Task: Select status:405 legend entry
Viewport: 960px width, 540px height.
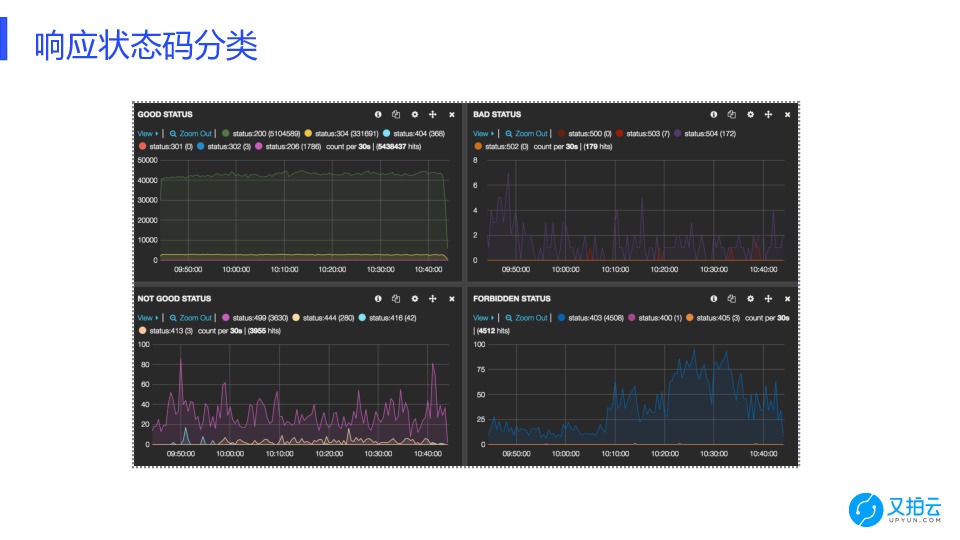Action: tap(713, 318)
